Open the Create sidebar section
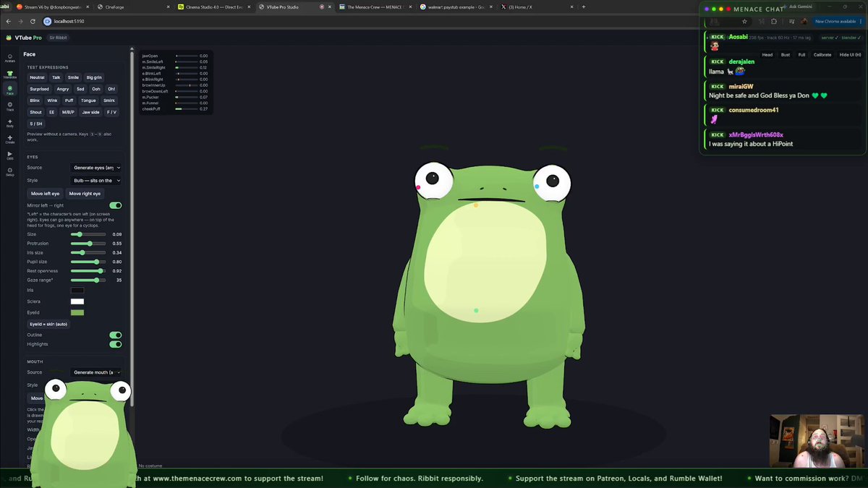 (x=9, y=139)
